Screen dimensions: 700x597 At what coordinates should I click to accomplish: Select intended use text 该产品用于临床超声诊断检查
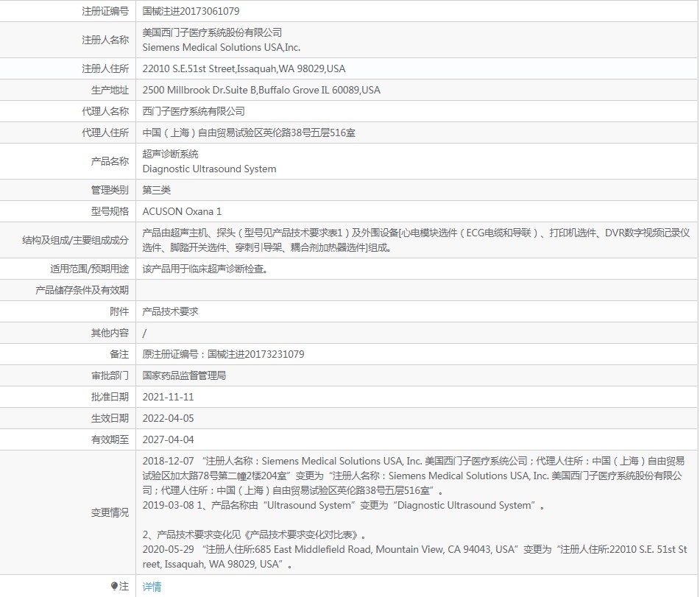pos(205,269)
